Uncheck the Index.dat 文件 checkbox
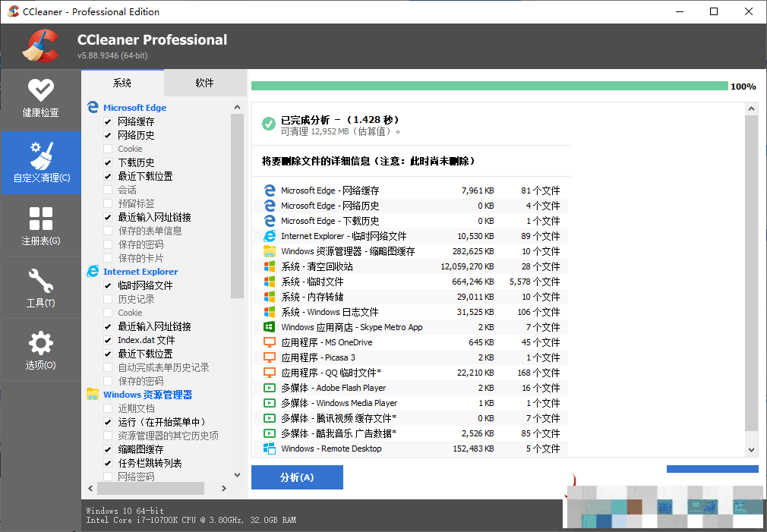This screenshot has height=532, width=767. [x=108, y=340]
